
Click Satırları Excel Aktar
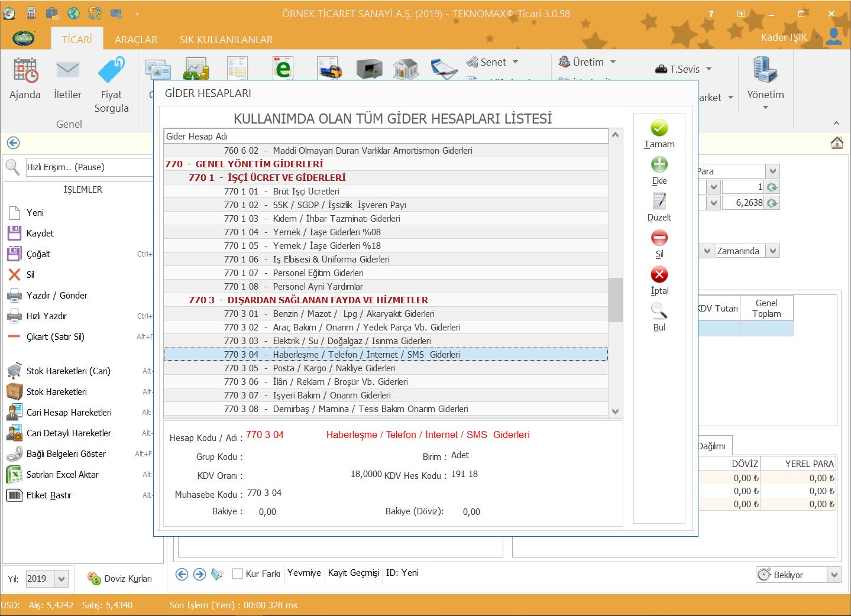click(x=62, y=475)
